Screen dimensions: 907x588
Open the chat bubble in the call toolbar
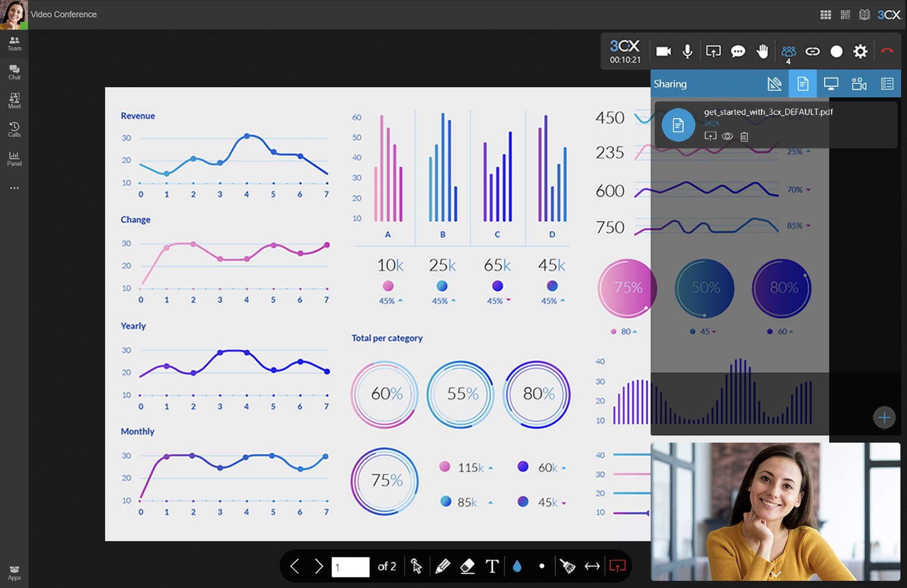(x=738, y=52)
